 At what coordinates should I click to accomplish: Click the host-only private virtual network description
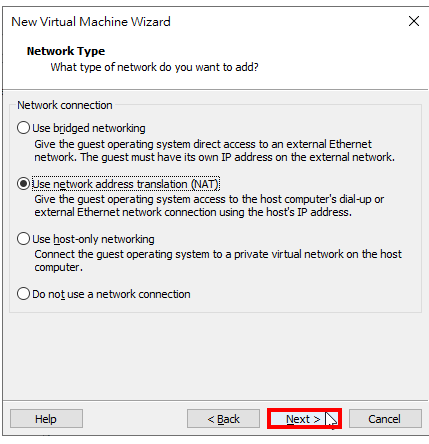[218, 261]
